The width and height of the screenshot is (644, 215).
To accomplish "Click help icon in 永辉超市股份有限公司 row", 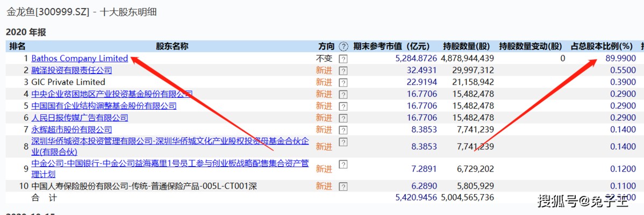I will pos(343,130).
